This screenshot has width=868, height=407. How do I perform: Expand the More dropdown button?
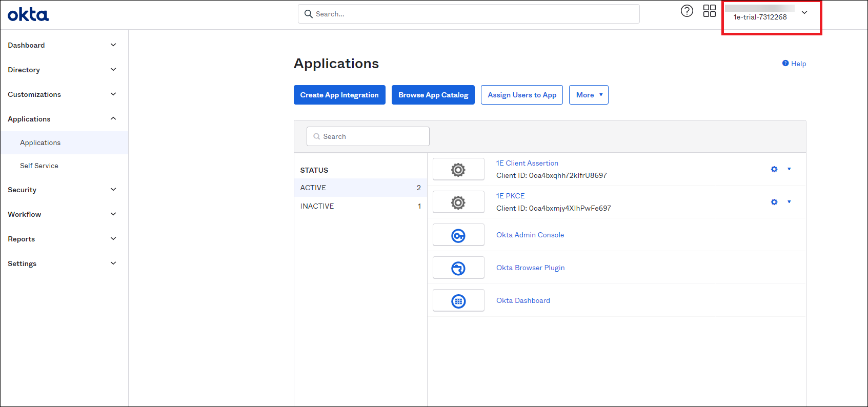point(589,95)
